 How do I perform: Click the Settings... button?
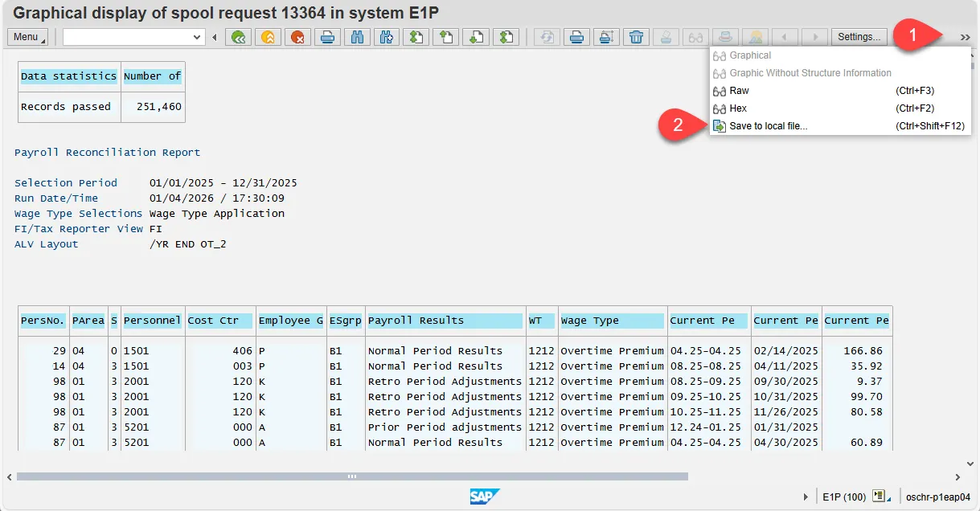click(x=859, y=37)
